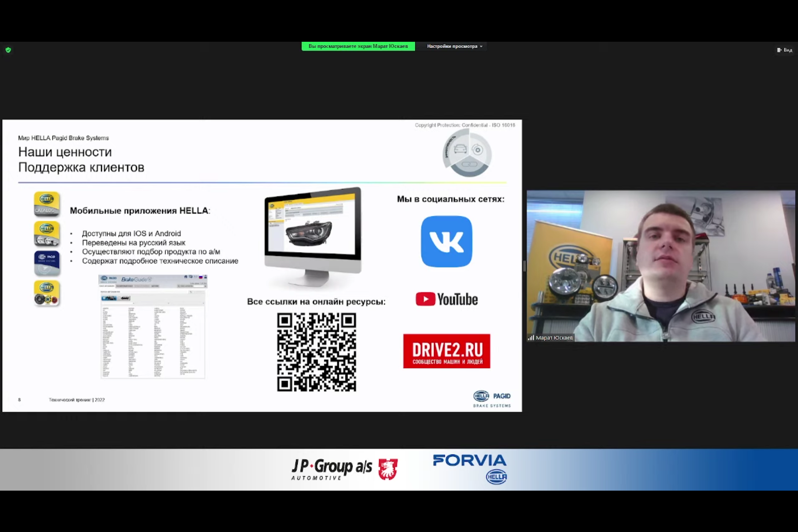Open the 'Настройки просмотра' dropdown
Screen dimensions: 798x532
454,46
